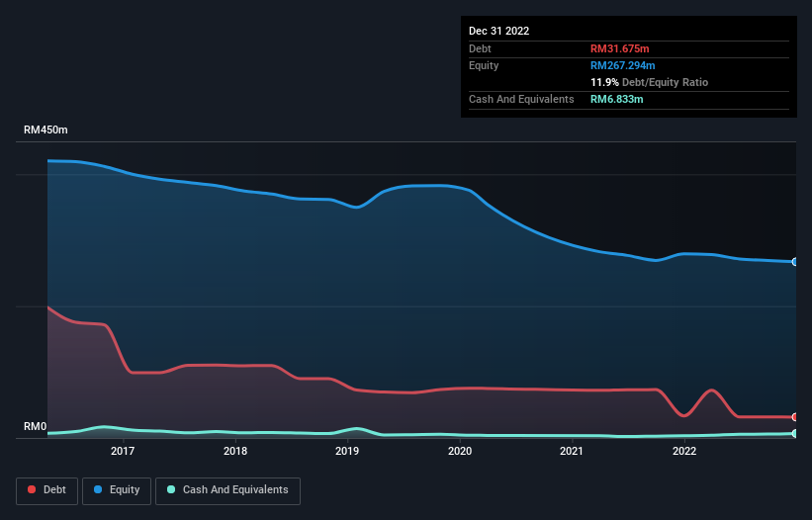Click the 11.9% Debt/Equity Ratio text
Image resolution: width=812 pixels, height=520 pixels.
click(x=649, y=82)
